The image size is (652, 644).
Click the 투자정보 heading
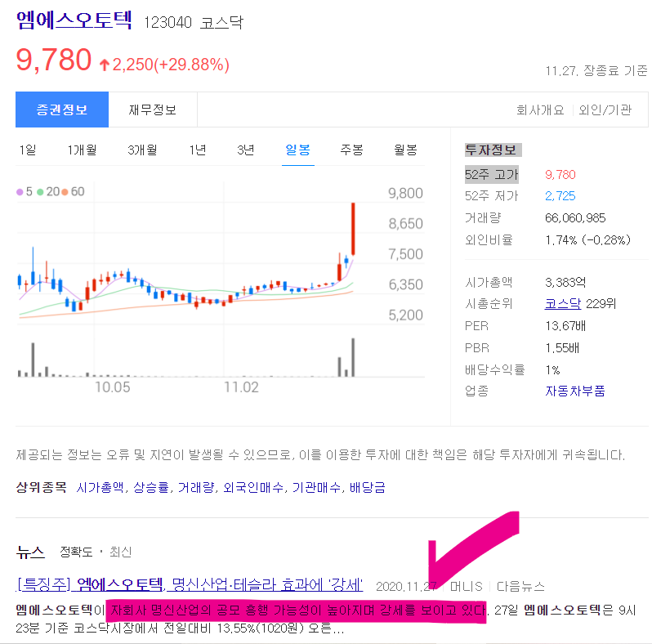(x=493, y=150)
